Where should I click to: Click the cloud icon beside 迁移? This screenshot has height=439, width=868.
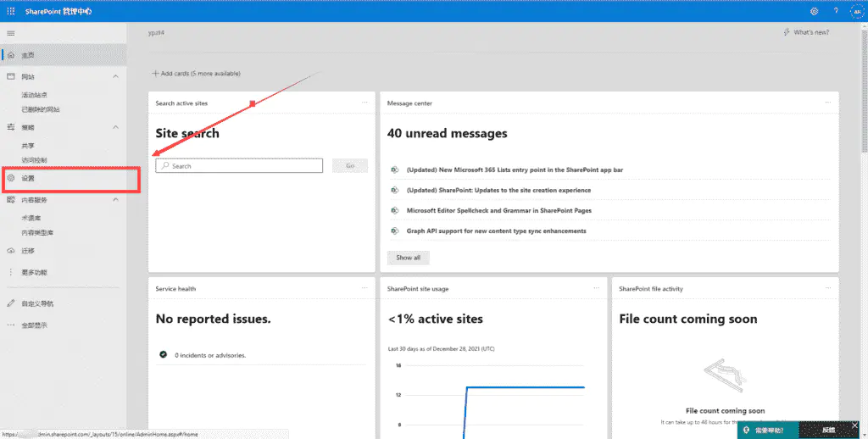pyautogui.click(x=10, y=250)
